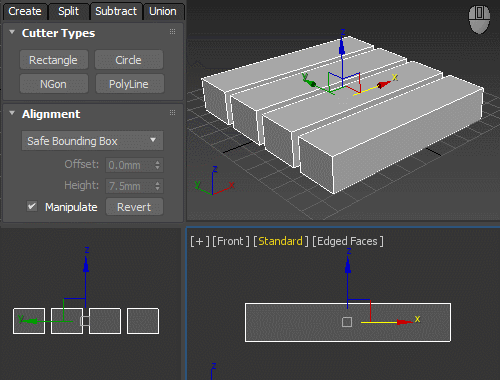Switch to the Create tab

25,12
